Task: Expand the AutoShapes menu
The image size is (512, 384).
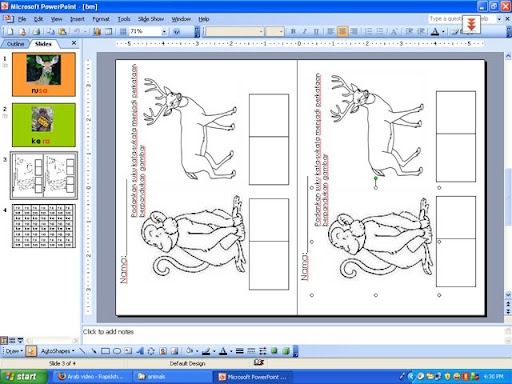Action: click(x=57, y=351)
